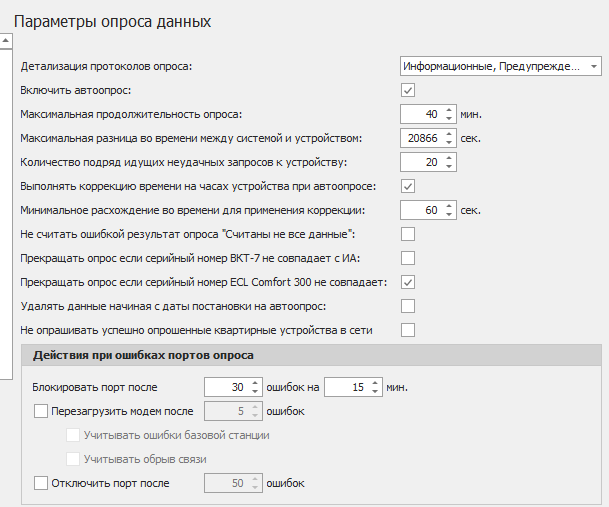
Task: Decrease minimum time divergence value of 60
Action: click(x=449, y=215)
